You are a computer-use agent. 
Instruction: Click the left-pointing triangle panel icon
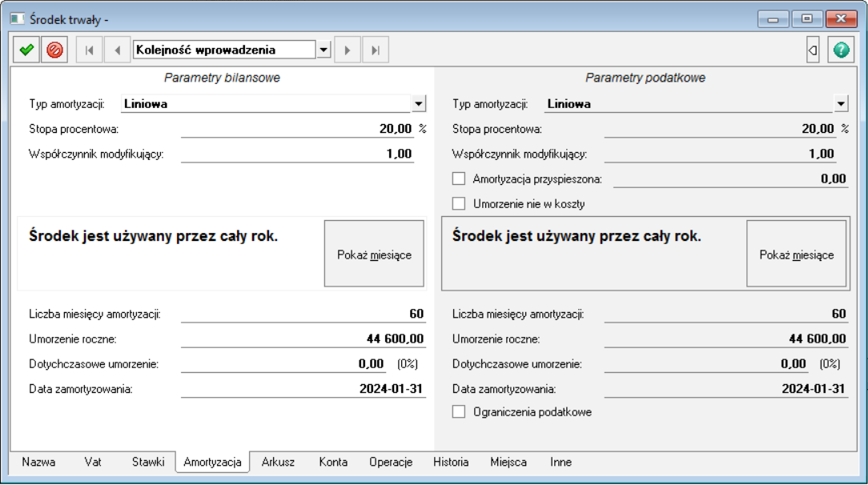(813, 50)
